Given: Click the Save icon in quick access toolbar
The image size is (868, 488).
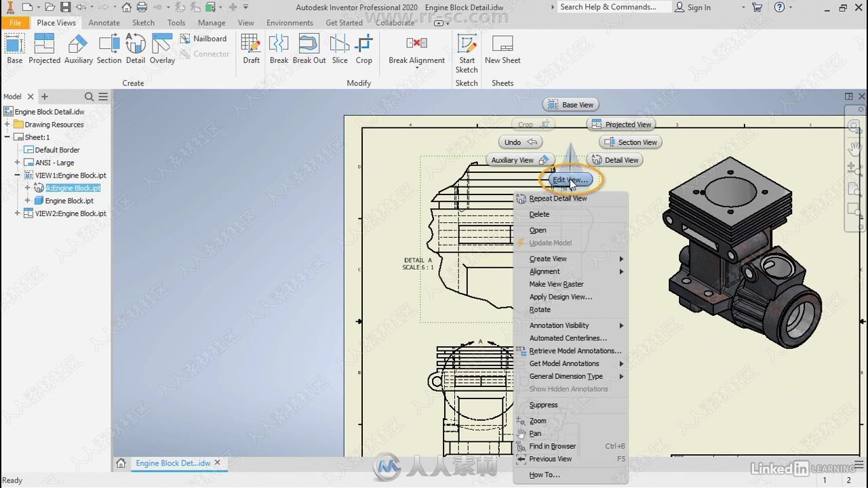Looking at the screenshot, I should coord(66,7).
